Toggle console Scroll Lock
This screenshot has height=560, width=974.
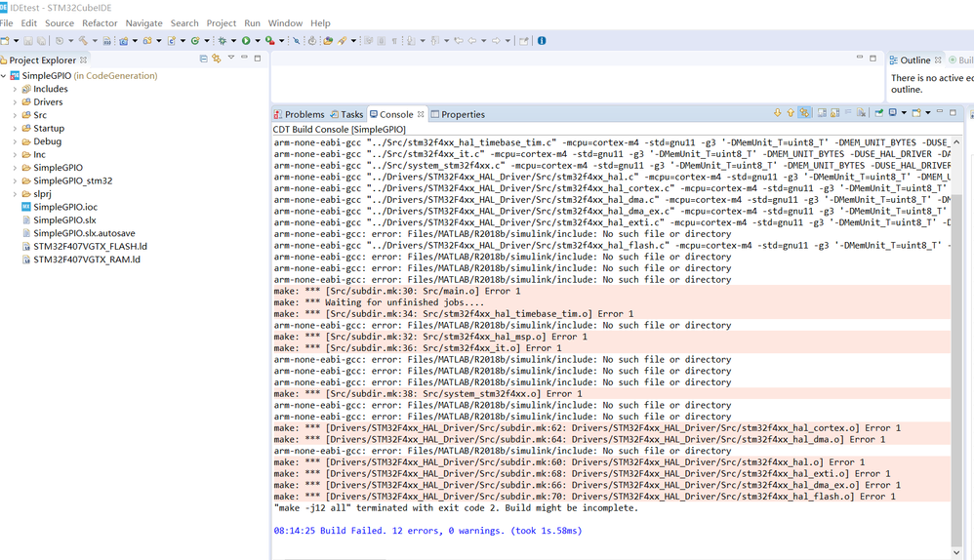(834, 113)
